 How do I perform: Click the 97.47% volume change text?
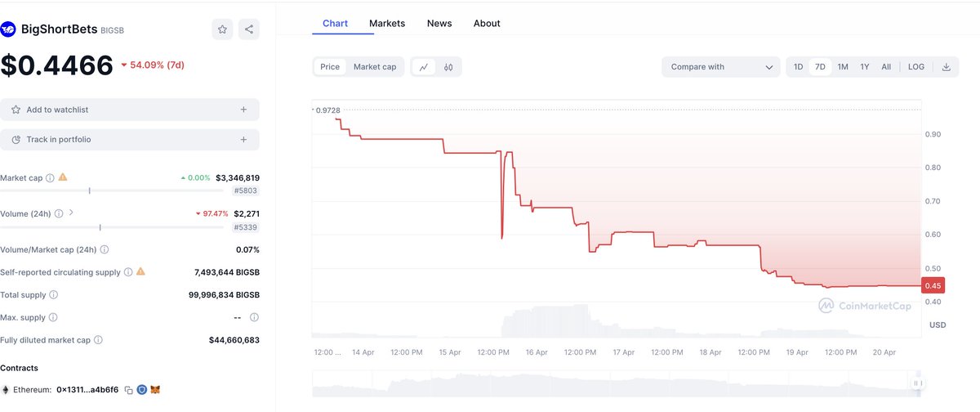(x=212, y=213)
